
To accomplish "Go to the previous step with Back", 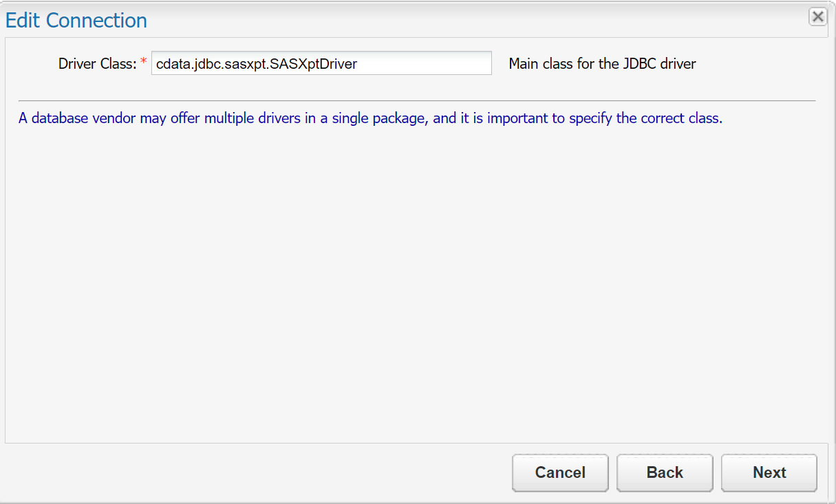I will (x=664, y=472).
